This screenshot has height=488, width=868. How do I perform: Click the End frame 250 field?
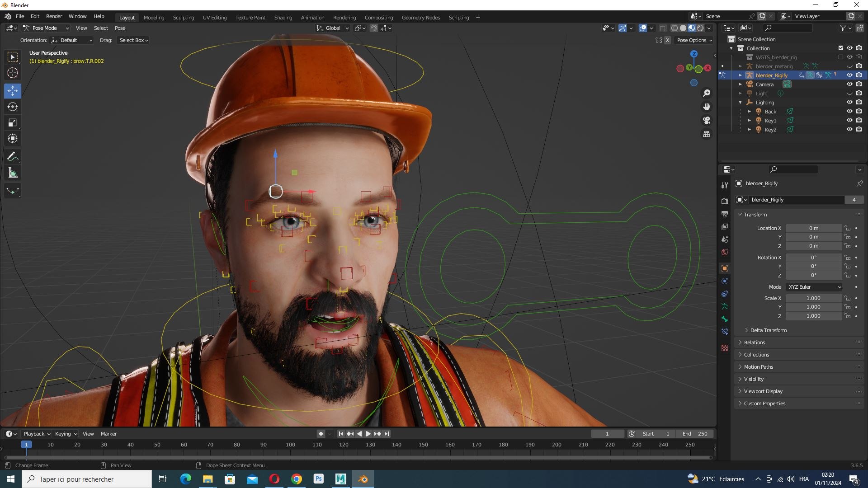tap(695, 434)
